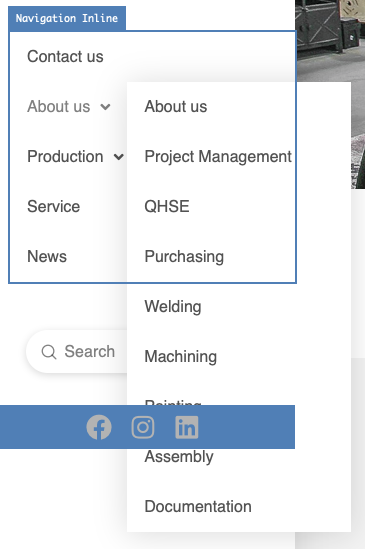
Task: Open the Documentation submenu link
Action: (x=198, y=507)
